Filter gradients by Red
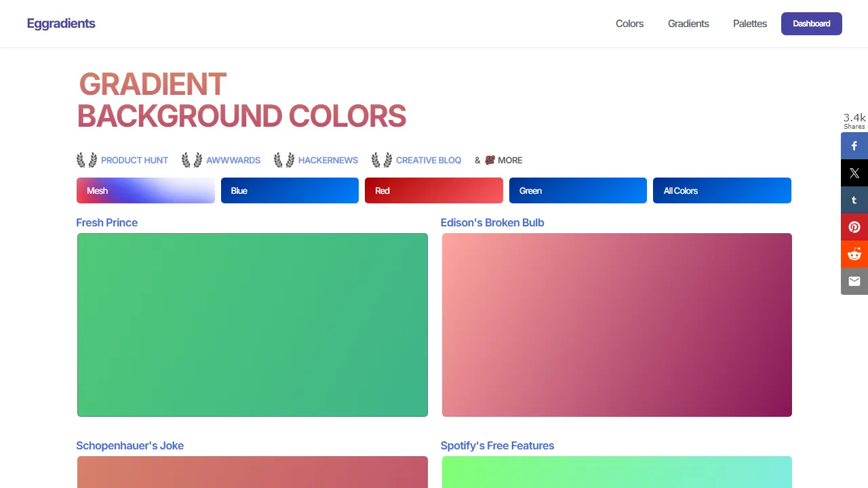 pos(433,190)
